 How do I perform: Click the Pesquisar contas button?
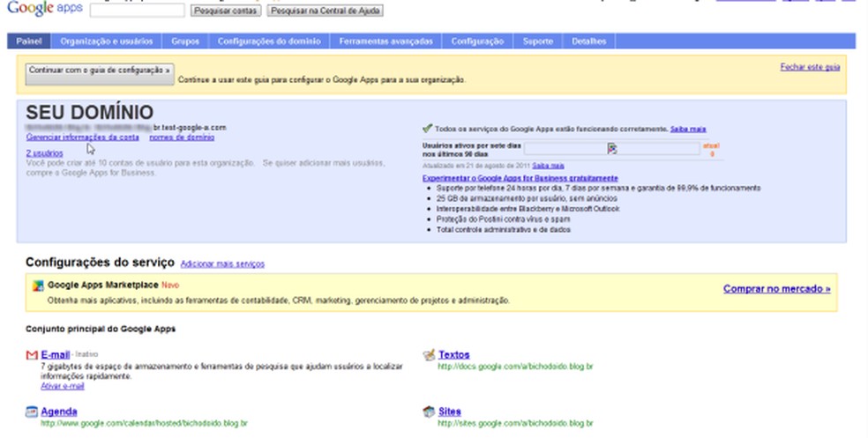coord(225,11)
